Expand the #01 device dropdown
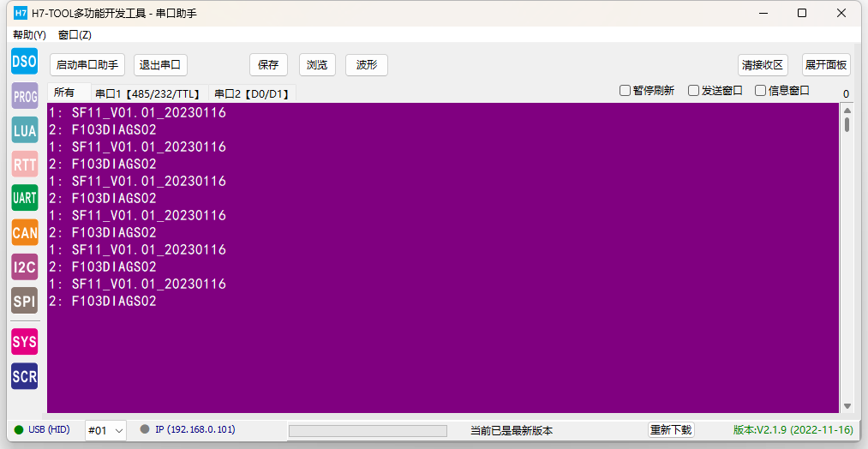The height and width of the screenshot is (449, 868). pyautogui.click(x=118, y=430)
